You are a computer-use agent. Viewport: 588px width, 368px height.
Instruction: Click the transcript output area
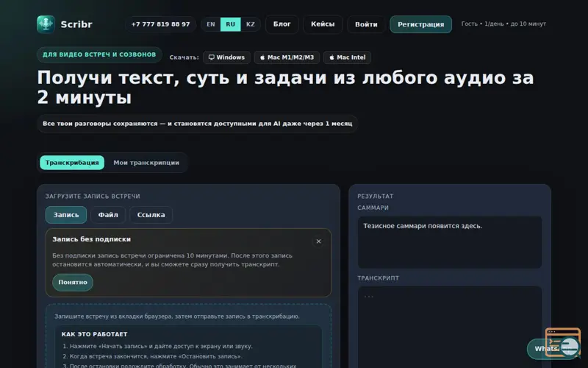pos(450,327)
